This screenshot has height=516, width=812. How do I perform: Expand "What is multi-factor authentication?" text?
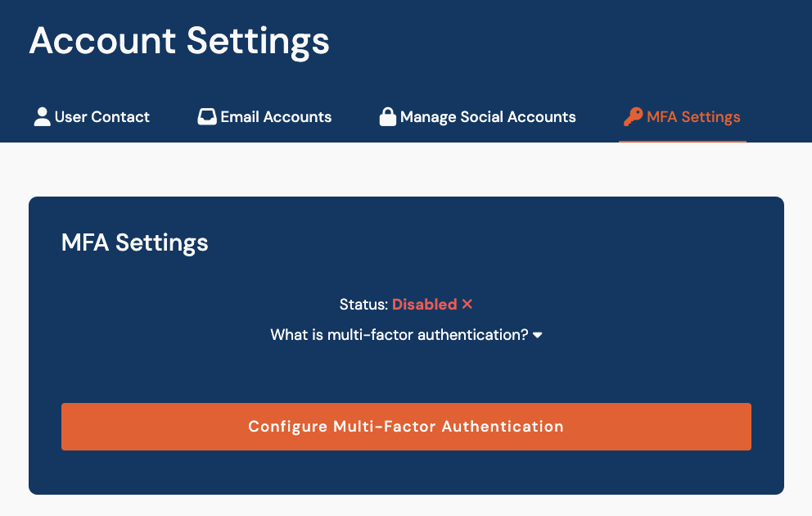(x=399, y=335)
